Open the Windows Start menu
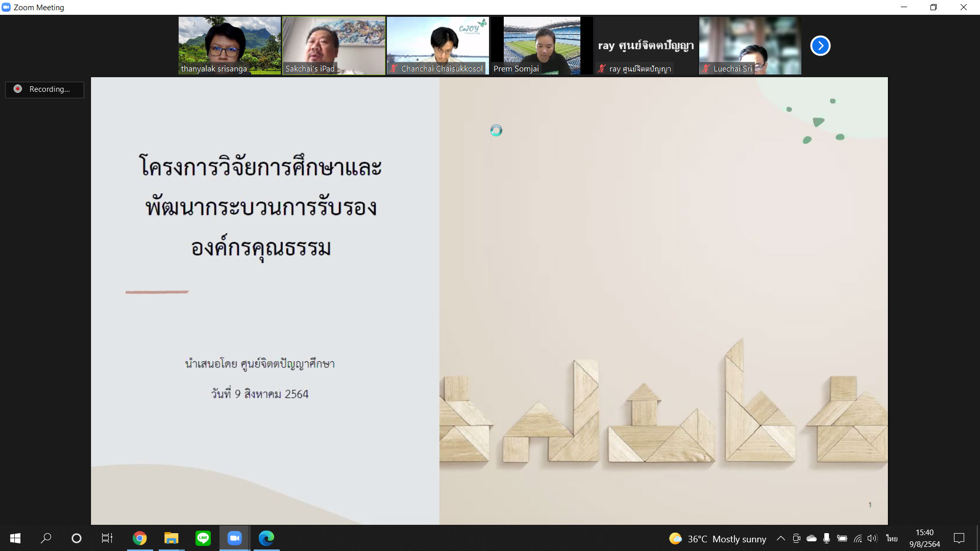The height and width of the screenshot is (551, 980). [x=15, y=538]
